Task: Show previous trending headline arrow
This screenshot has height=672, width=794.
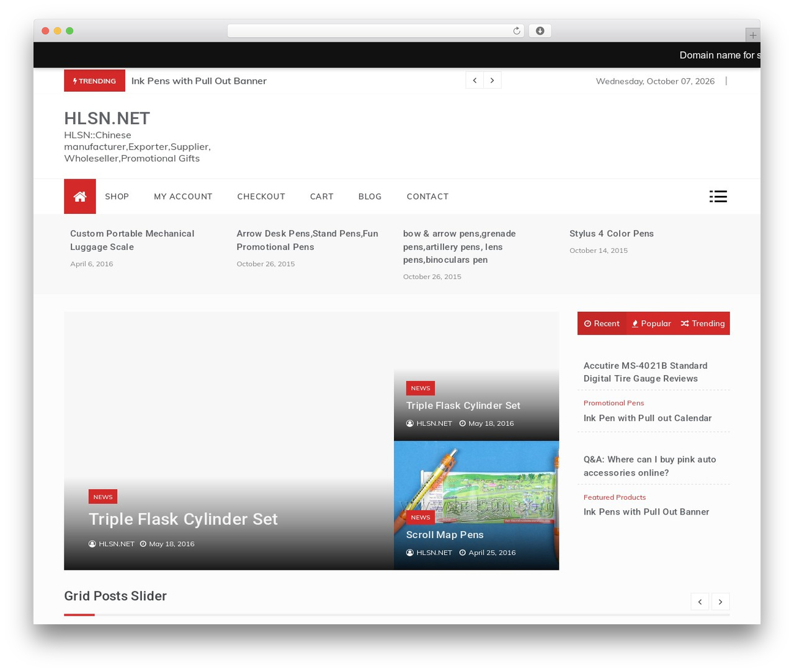Action: (x=475, y=81)
